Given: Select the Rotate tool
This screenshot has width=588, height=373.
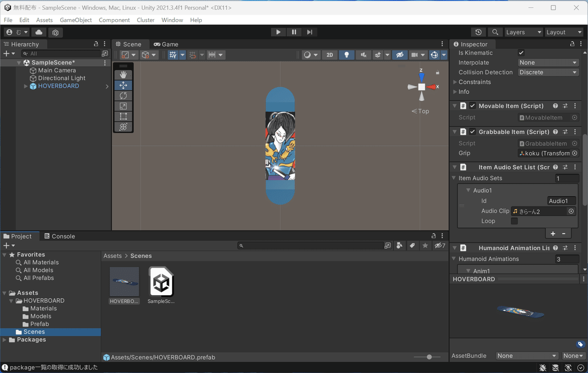Looking at the screenshot, I should pyautogui.click(x=123, y=95).
